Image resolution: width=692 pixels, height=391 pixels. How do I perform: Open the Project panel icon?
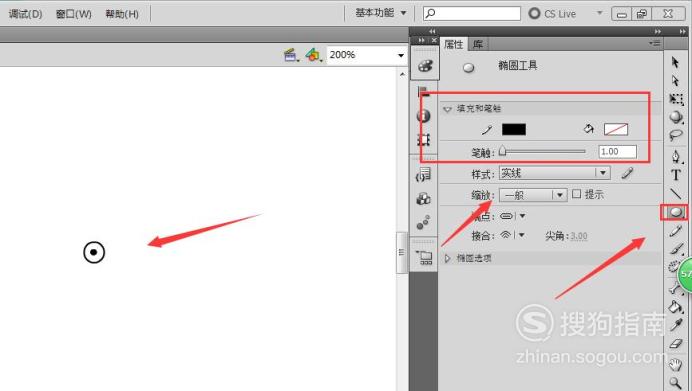(424, 257)
